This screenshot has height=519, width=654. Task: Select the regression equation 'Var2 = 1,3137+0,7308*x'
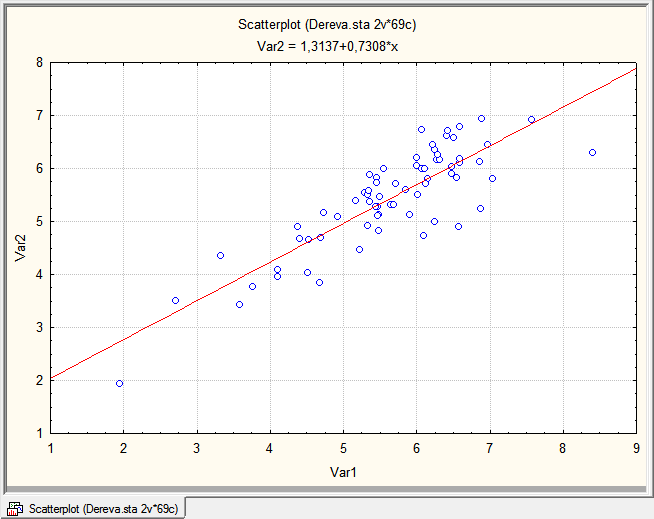(327, 46)
